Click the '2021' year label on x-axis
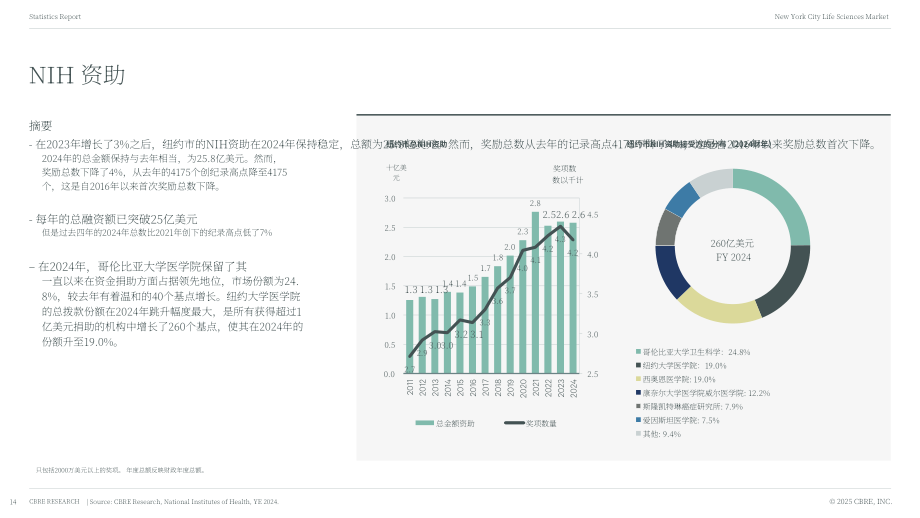 pos(535,388)
